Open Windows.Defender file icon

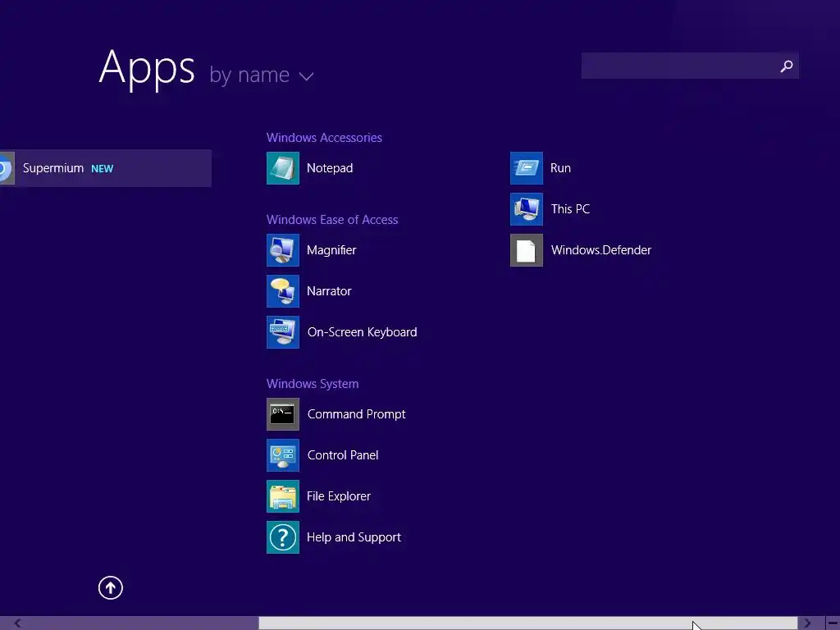(527, 250)
